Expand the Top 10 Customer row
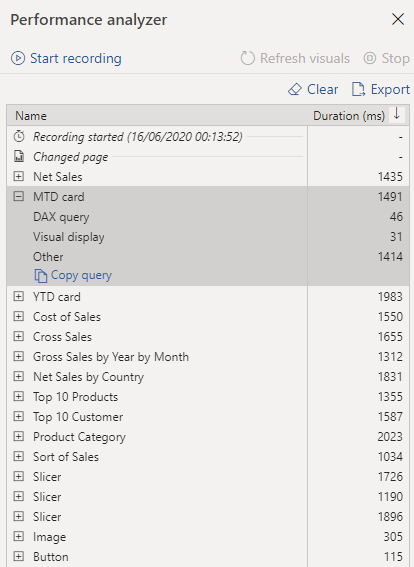This screenshot has height=567, width=414. click(18, 417)
